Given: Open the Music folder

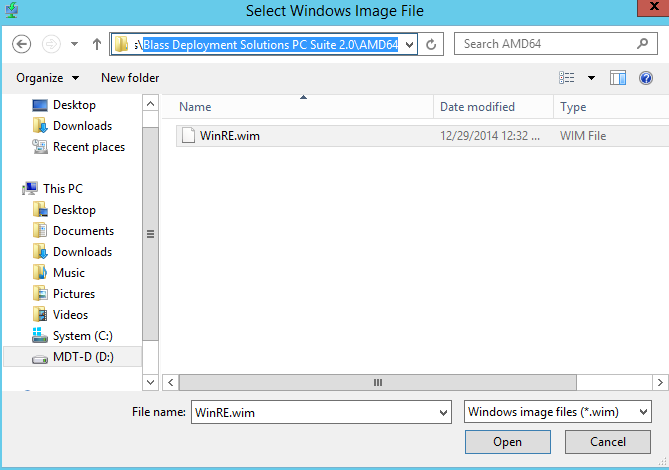Looking at the screenshot, I should pyautogui.click(x=69, y=273).
